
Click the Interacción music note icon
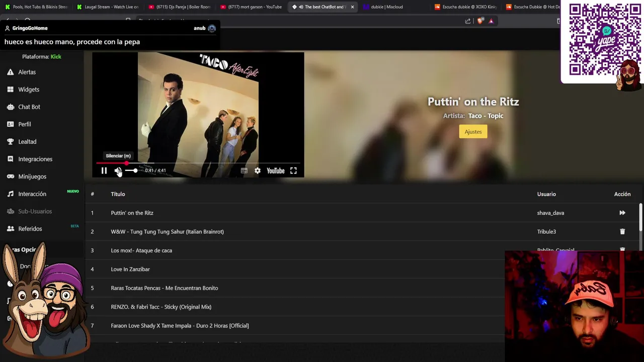pos(10,194)
